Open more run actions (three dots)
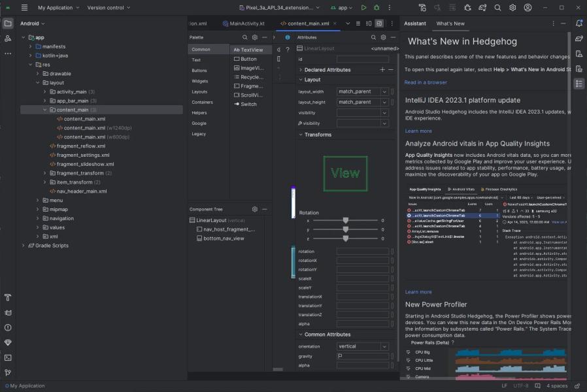This screenshot has height=392, width=587. pos(390,7)
